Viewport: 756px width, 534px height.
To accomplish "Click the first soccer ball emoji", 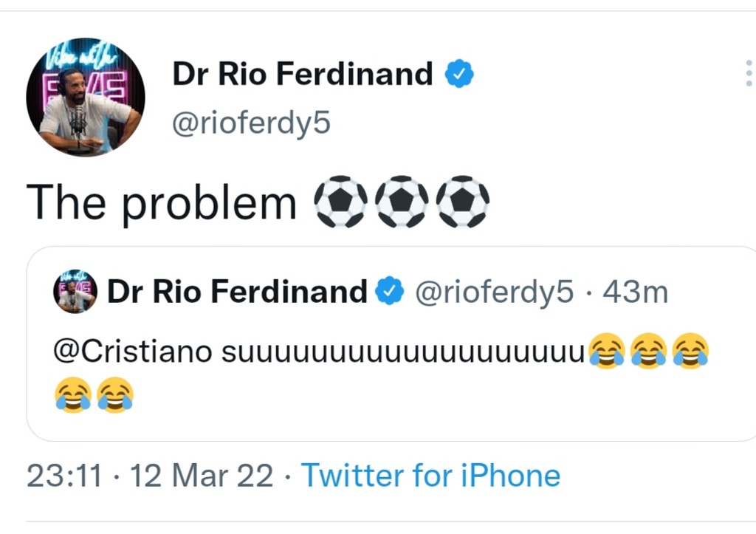I will (340, 201).
